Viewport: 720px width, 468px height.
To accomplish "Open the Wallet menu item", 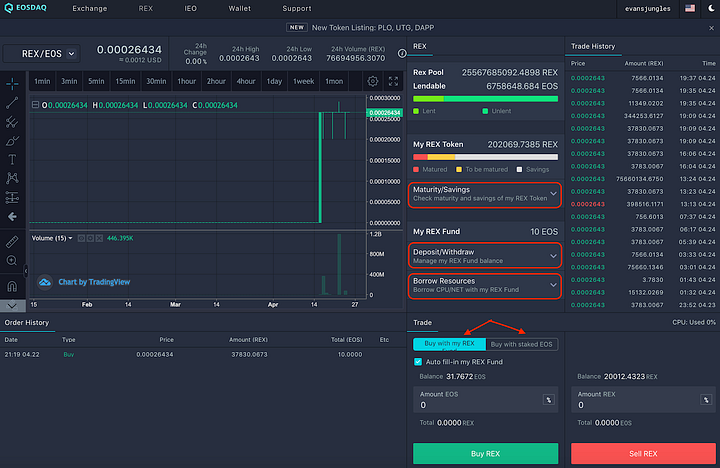I will tap(240, 8).
